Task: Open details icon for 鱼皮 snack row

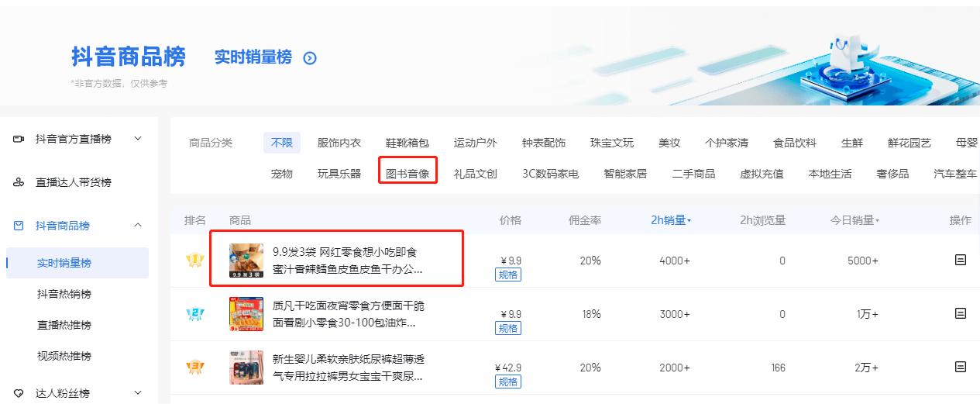Action: pos(961,261)
